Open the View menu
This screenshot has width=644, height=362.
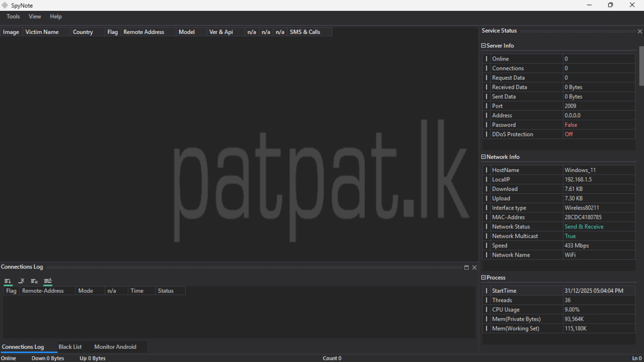(35, 17)
